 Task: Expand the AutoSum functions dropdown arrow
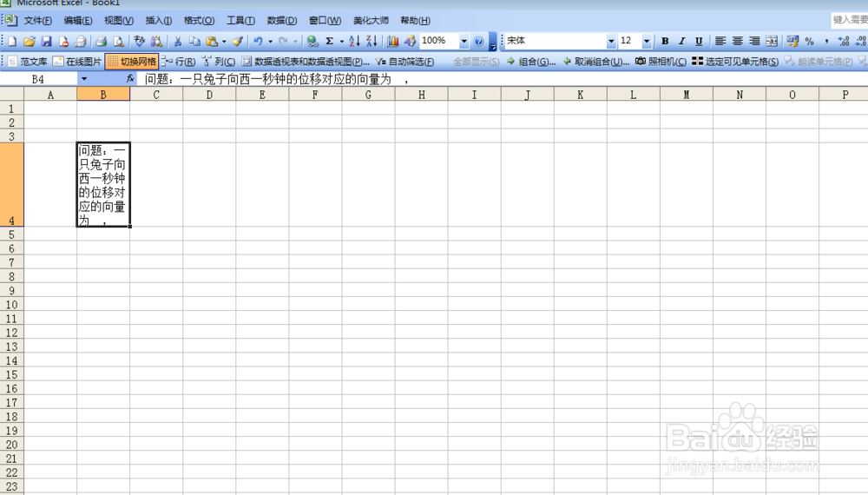[341, 41]
